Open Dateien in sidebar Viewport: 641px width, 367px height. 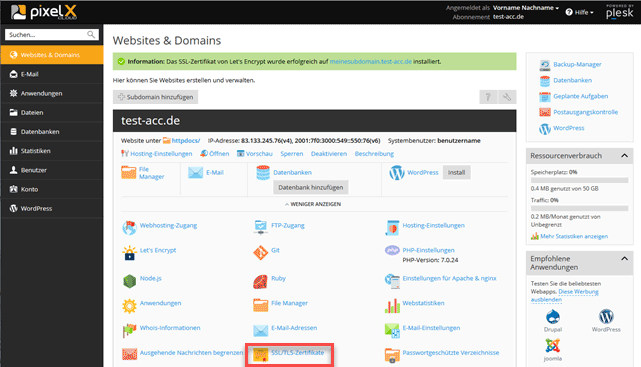52,112
